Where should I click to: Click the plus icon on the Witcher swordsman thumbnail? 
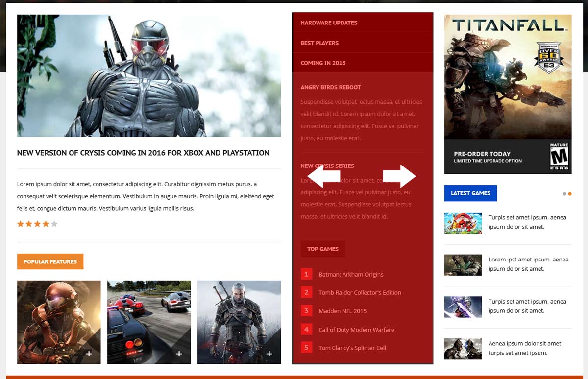(269, 354)
